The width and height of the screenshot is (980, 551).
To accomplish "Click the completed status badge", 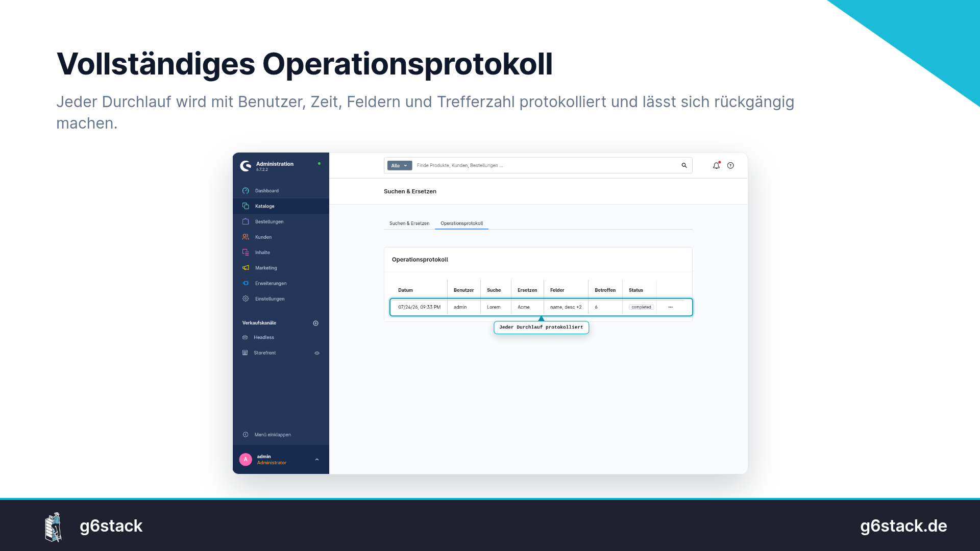I will pos(641,307).
